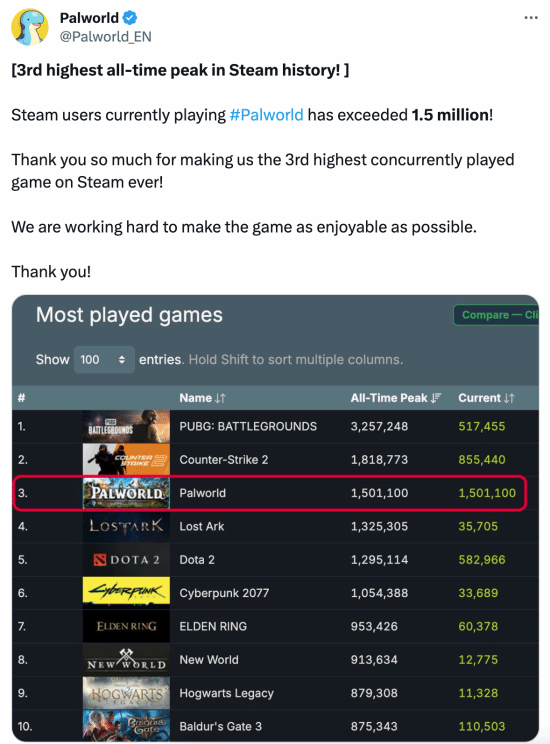Select the Dota 2 logo image
Image resolution: width=550 pixels, height=744 pixels.
[126, 559]
